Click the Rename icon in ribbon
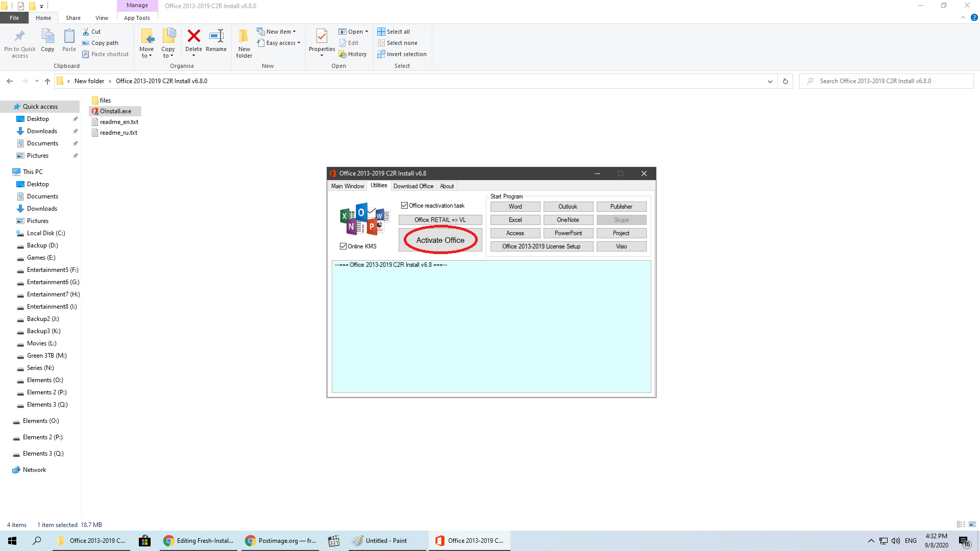Screen dimensions: 980x551 pyautogui.click(x=216, y=37)
